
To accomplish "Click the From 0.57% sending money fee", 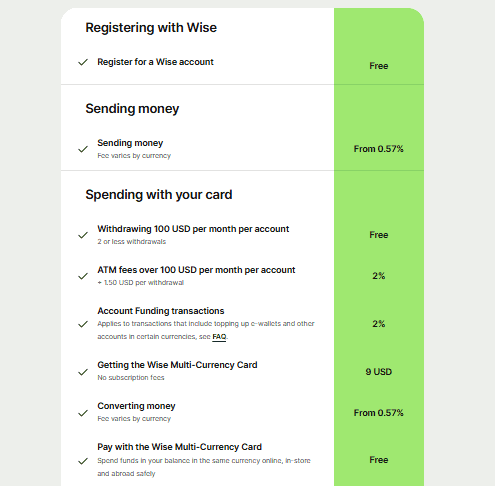I will 378,149.
